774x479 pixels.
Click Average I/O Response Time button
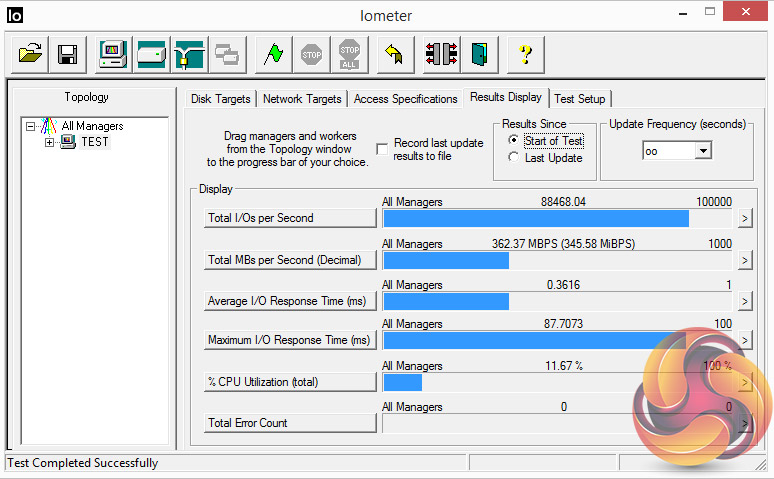click(x=290, y=301)
